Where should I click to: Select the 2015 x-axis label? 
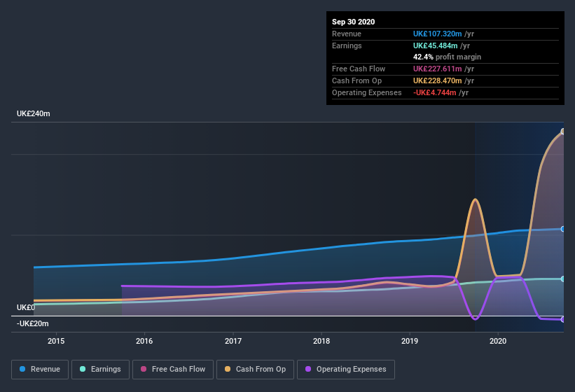click(x=56, y=341)
